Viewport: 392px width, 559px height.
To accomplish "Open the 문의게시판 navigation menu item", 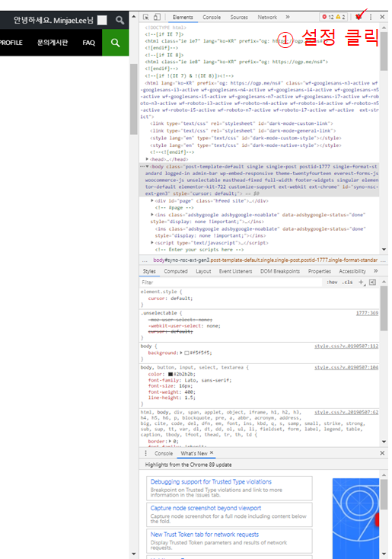I will (x=53, y=43).
